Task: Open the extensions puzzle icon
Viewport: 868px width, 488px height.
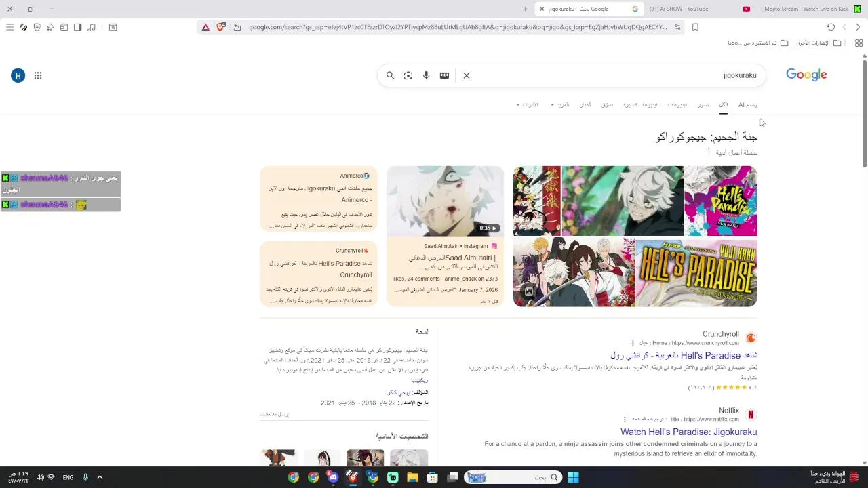Action: coord(50,27)
